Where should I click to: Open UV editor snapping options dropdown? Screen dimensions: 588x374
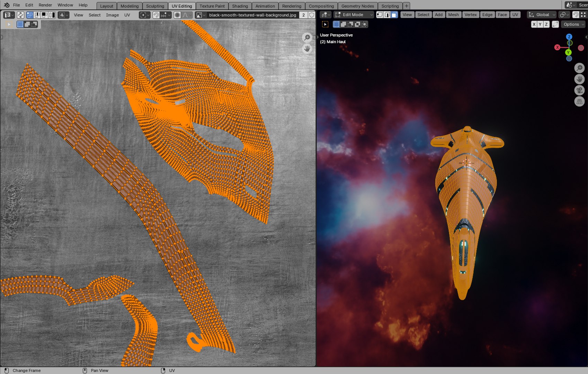[x=166, y=15]
